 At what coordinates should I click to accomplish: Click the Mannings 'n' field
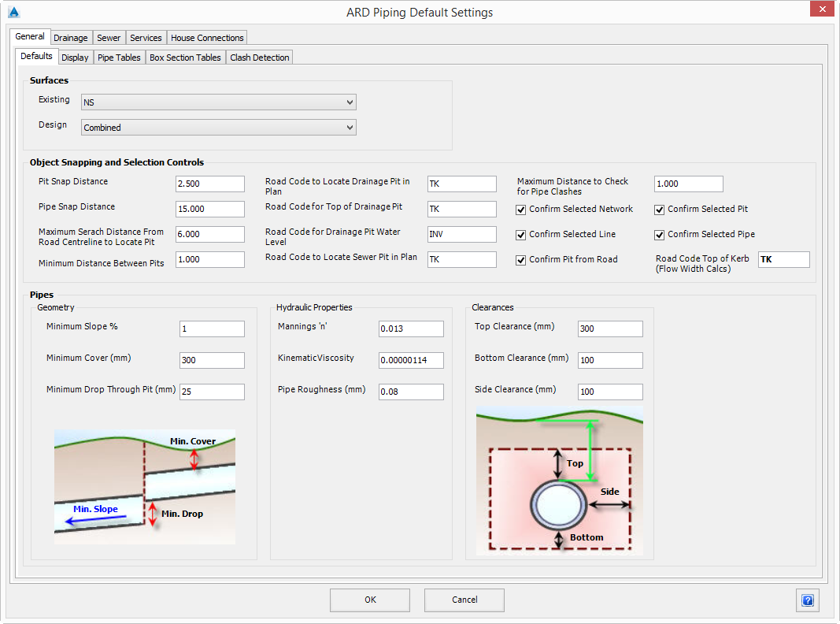(412, 329)
